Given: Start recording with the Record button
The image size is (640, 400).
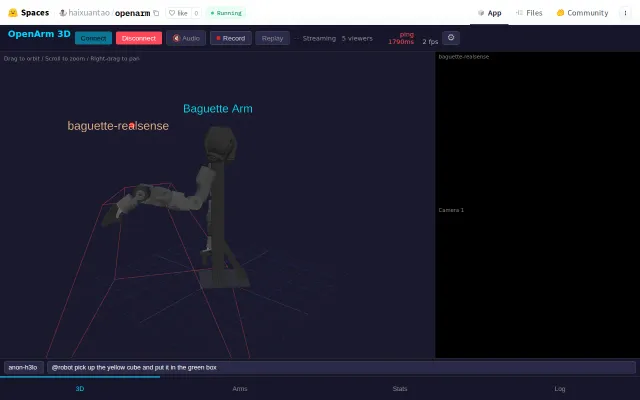Looking at the screenshot, I should tap(231, 38).
